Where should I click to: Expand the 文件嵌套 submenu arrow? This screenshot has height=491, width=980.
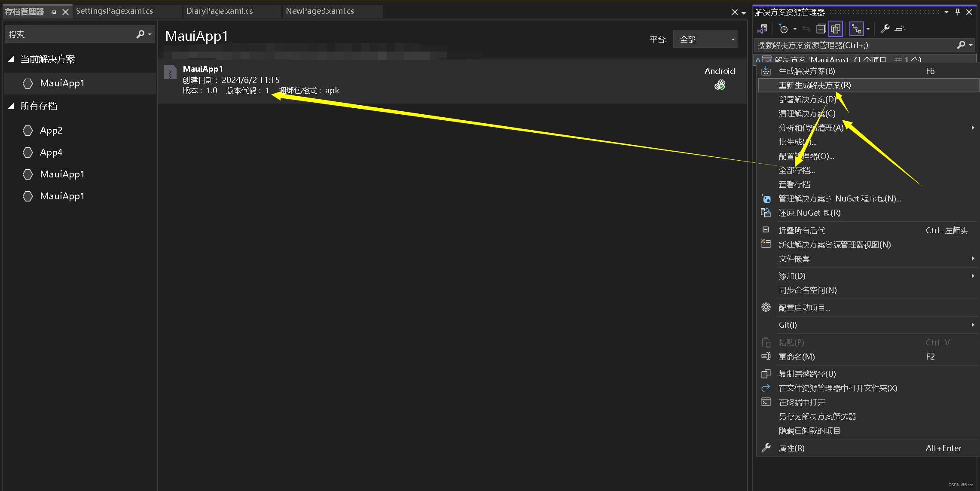point(973,258)
